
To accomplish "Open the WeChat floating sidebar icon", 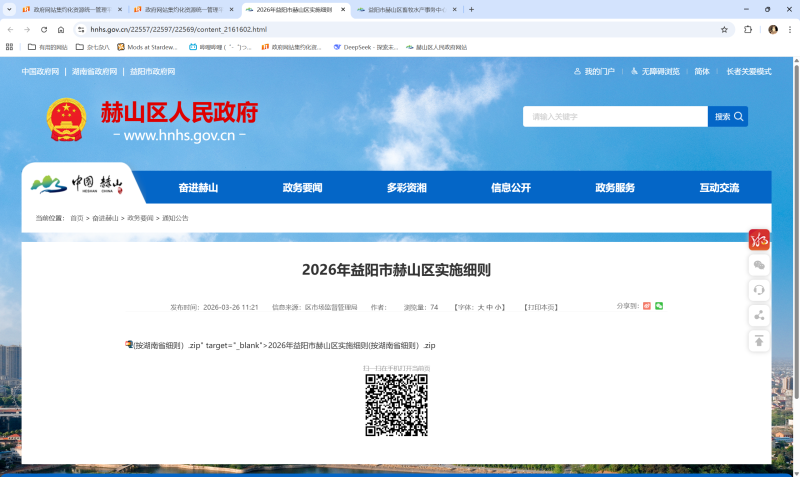I will tap(759, 265).
